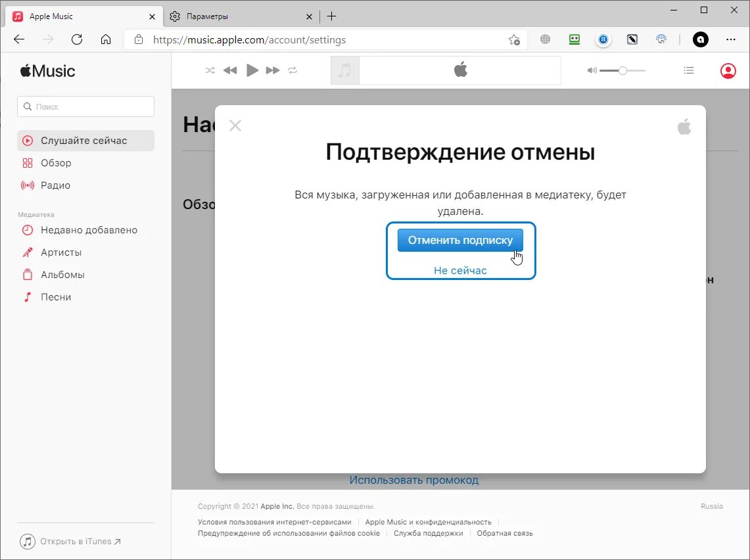Close the Apple Music browser tab
The height and width of the screenshot is (560, 750).
tap(152, 16)
